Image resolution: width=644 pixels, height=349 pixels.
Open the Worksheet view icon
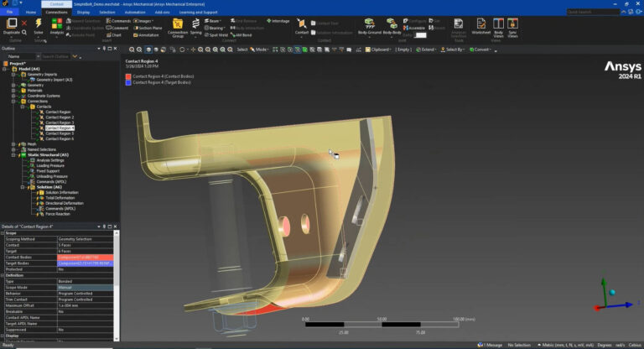[x=481, y=23]
